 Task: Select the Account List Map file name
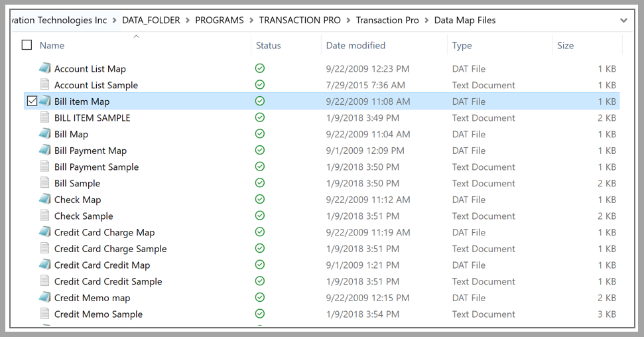pyautogui.click(x=90, y=68)
